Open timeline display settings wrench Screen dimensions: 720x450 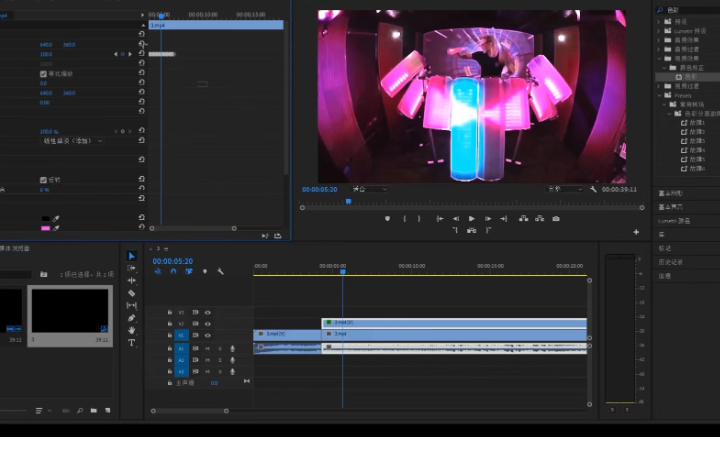220,271
